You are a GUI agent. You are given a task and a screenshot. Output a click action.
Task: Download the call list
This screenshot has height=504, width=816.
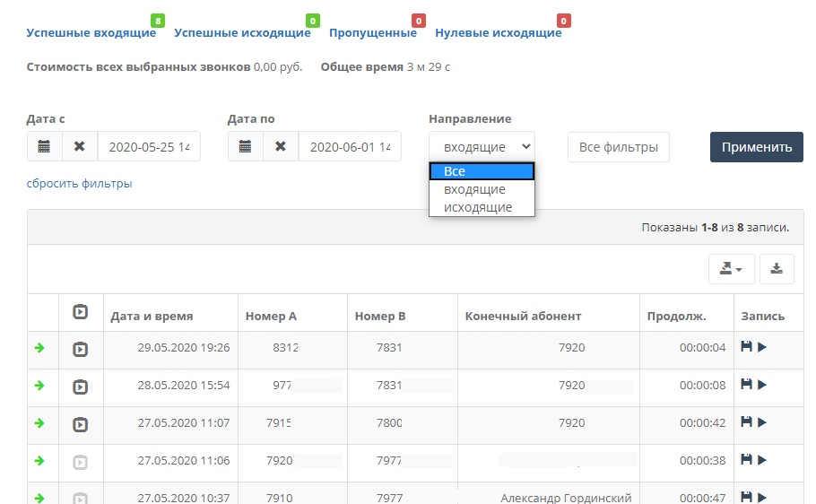(x=777, y=269)
